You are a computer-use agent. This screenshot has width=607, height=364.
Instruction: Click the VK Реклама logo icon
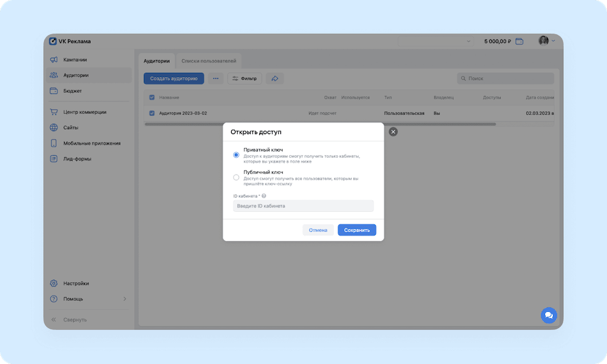point(53,41)
